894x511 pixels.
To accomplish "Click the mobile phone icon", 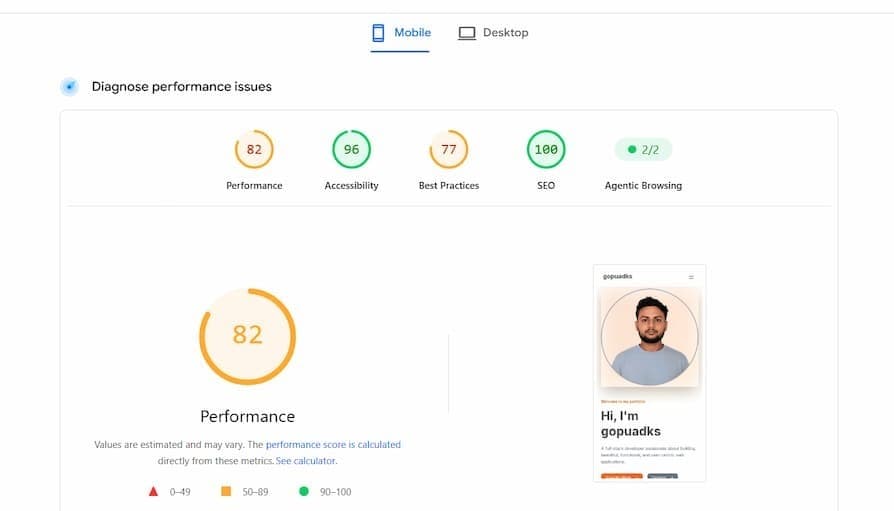I will coord(378,33).
